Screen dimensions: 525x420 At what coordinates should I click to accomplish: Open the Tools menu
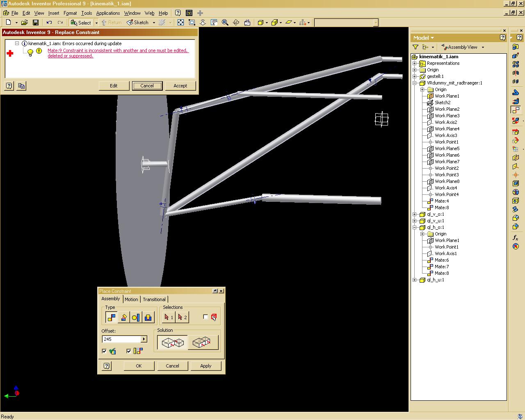coord(87,13)
